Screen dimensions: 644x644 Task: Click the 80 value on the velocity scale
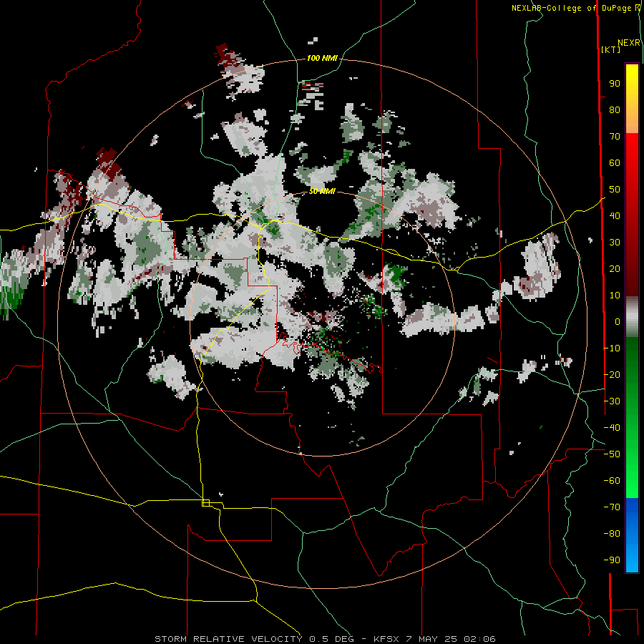point(615,110)
